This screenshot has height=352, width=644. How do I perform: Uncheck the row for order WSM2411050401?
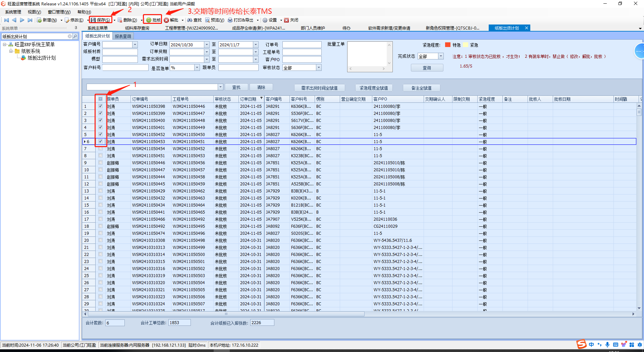[100, 127]
